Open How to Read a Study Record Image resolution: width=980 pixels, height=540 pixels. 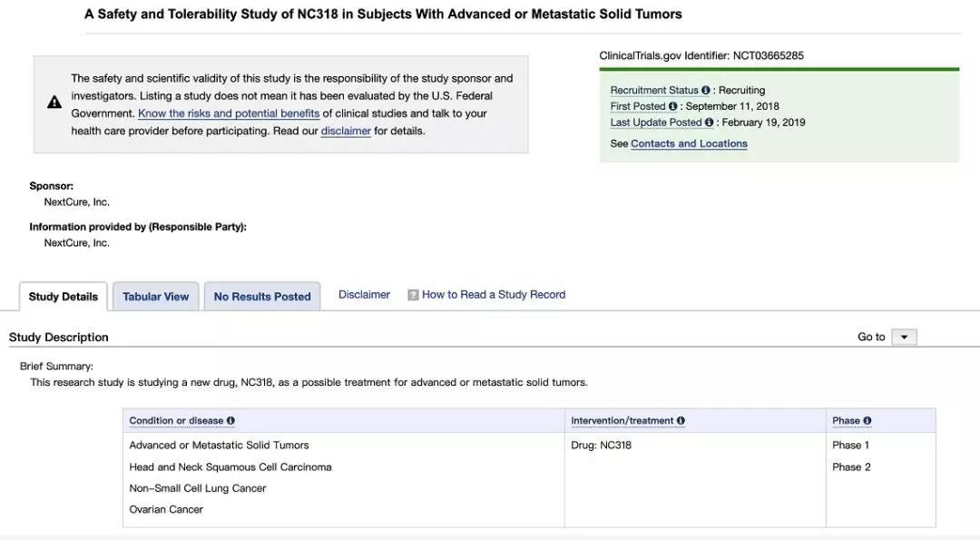(494, 295)
